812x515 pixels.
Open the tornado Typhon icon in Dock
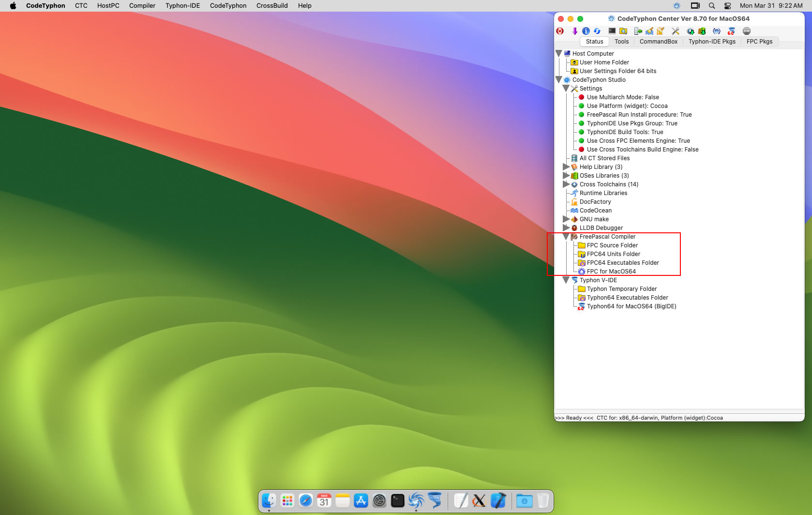pyautogui.click(x=435, y=500)
